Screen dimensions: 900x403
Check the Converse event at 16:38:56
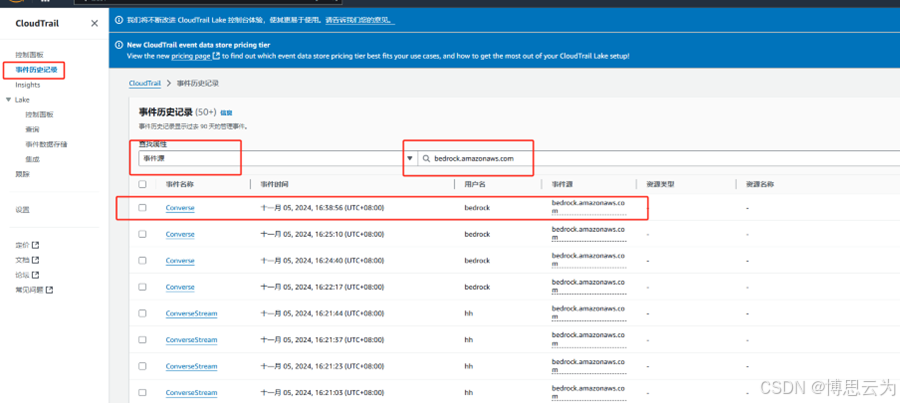[x=142, y=207]
